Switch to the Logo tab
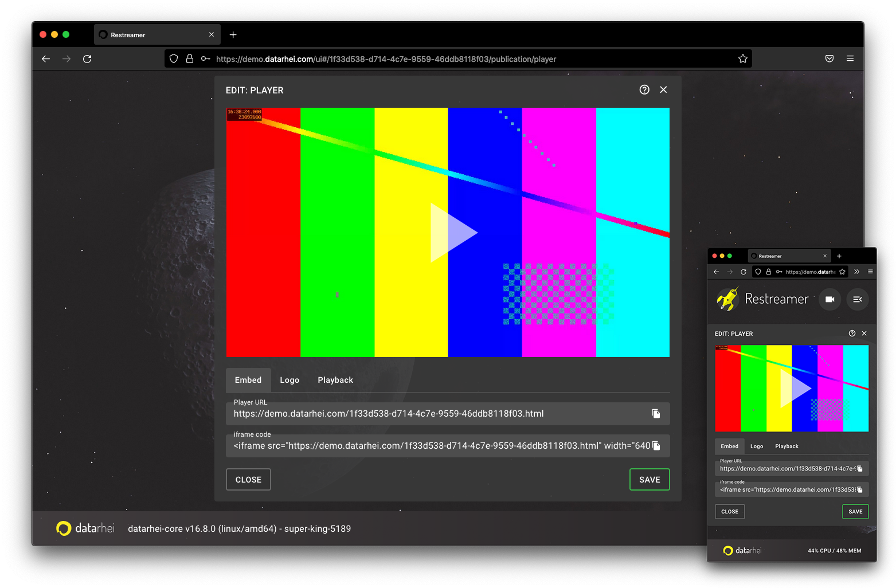896x588 pixels. tap(289, 379)
